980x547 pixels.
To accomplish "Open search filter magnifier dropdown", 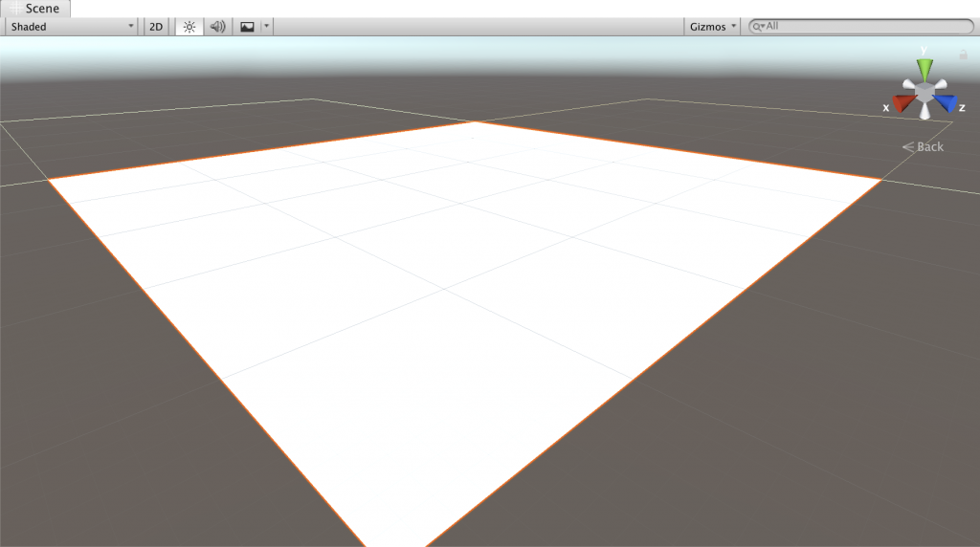I will 759,27.
